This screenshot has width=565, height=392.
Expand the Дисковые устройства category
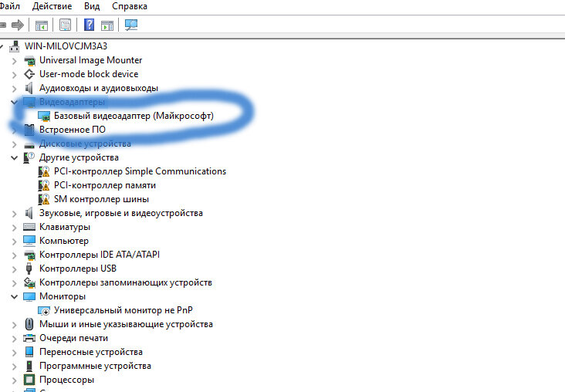coord(14,144)
